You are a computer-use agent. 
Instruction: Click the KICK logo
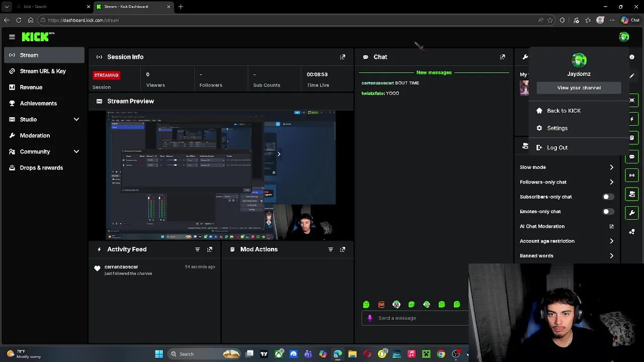tap(38, 36)
